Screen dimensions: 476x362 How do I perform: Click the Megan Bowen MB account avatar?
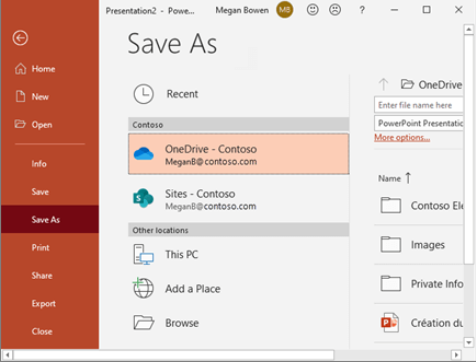click(284, 10)
